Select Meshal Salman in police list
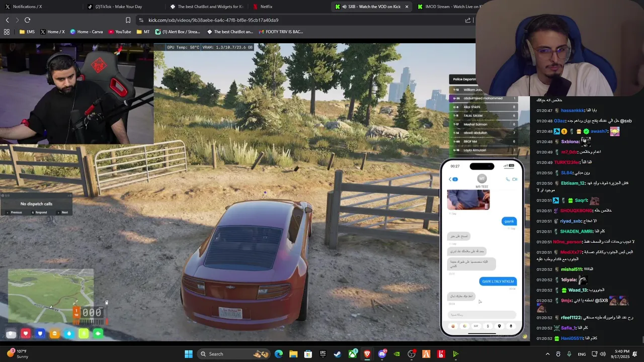The width and height of the screenshot is (644, 362). pos(485,124)
